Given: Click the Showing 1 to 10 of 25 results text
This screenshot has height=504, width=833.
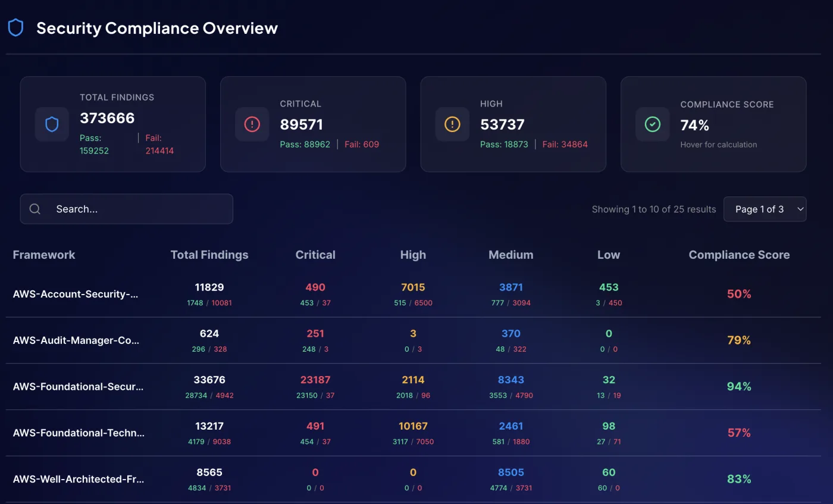Looking at the screenshot, I should [654, 209].
